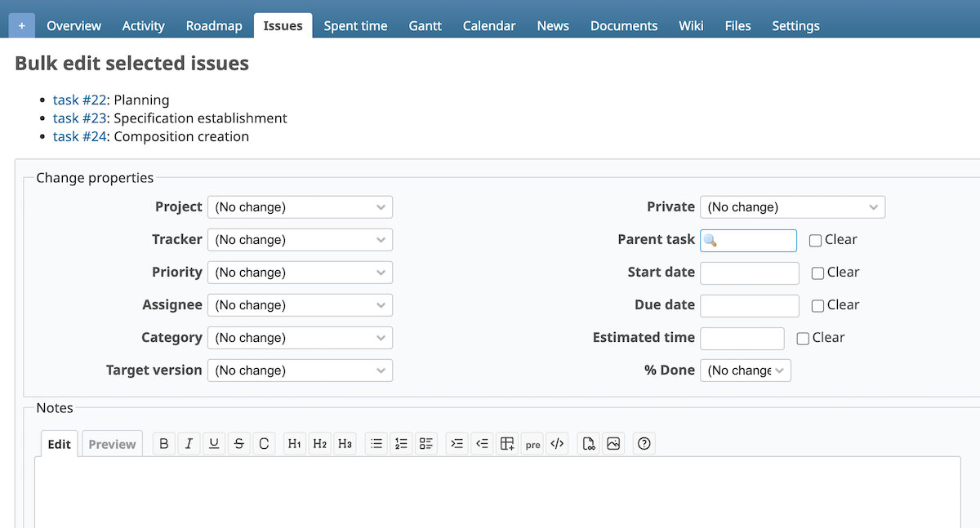Select the underline formatting icon

click(213, 443)
